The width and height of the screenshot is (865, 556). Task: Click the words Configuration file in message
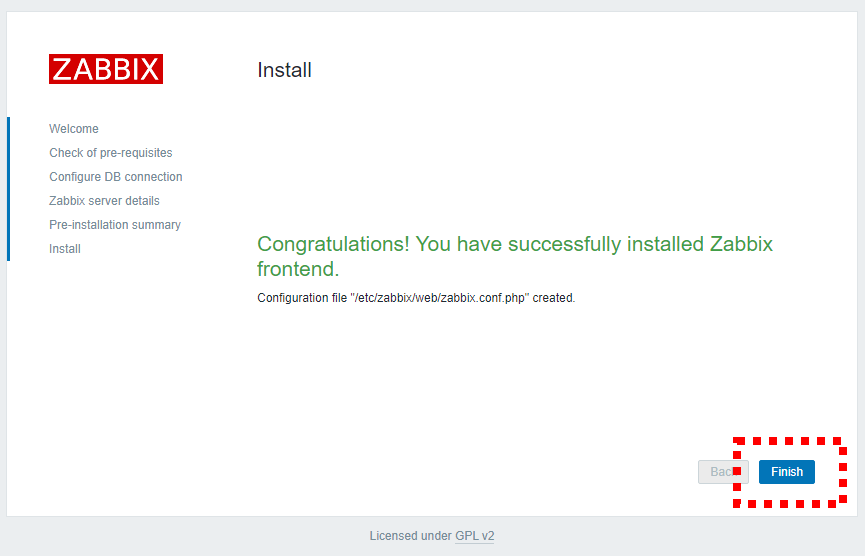point(302,298)
